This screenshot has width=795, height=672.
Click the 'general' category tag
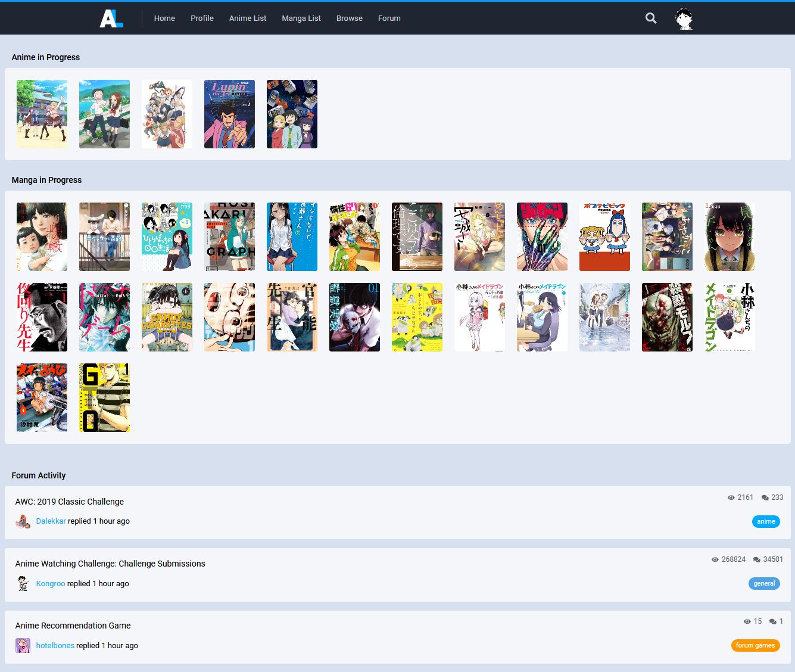pos(764,583)
